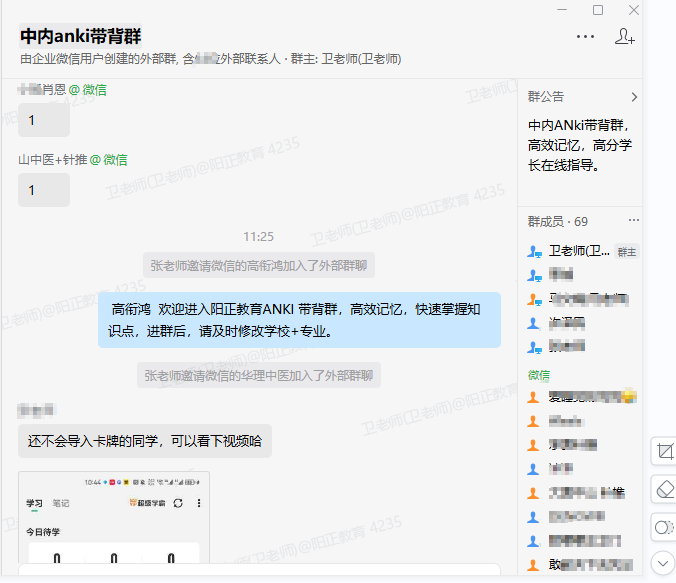
Task: Click the group title 中内anki带背群
Action: point(81,36)
